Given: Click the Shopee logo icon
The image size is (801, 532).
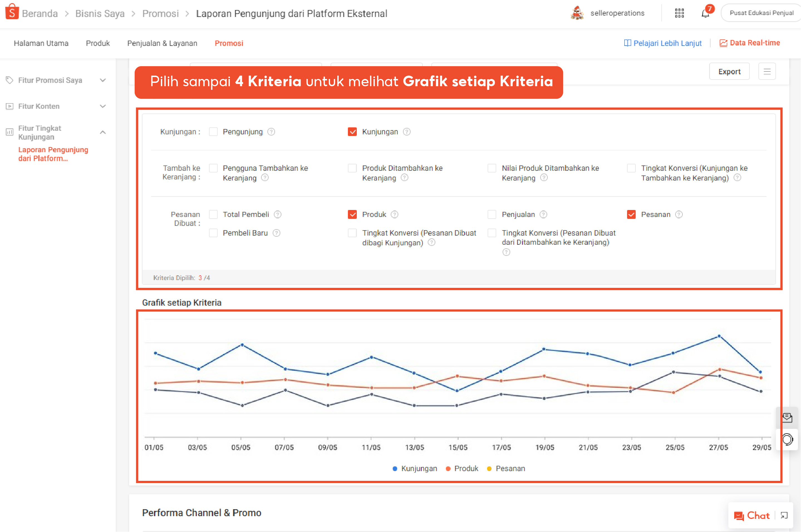Looking at the screenshot, I should [x=12, y=12].
